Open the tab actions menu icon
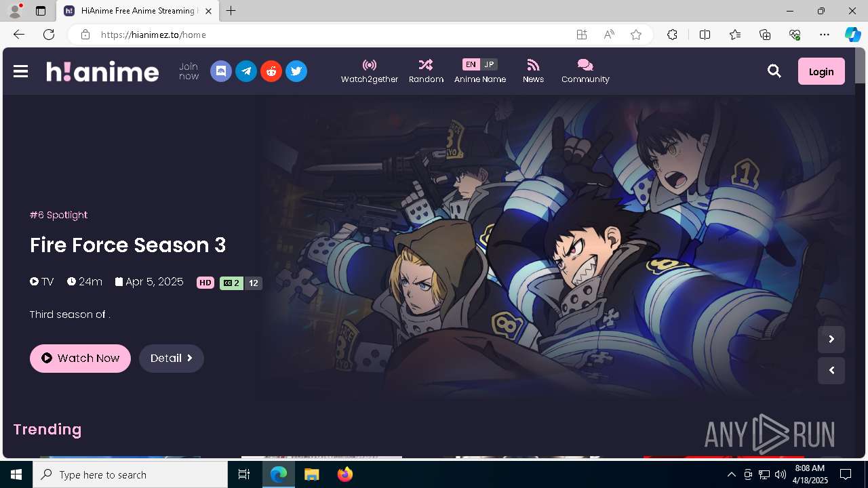Screen dimensions: 868x488 pos(41,11)
